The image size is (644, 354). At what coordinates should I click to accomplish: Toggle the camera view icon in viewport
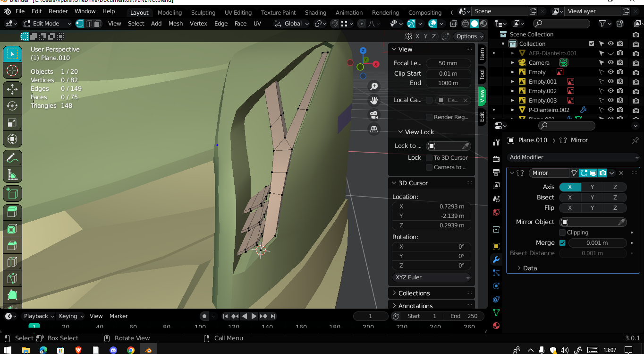coord(374,115)
